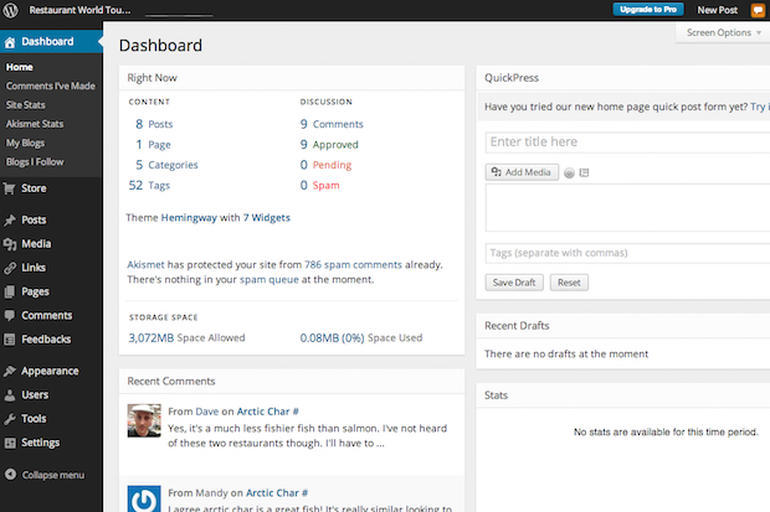Open the 786 spam comments link
Image resolution: width=770 pixels, height=512 pixels.
pyautogui.click(x=353, y=265)
